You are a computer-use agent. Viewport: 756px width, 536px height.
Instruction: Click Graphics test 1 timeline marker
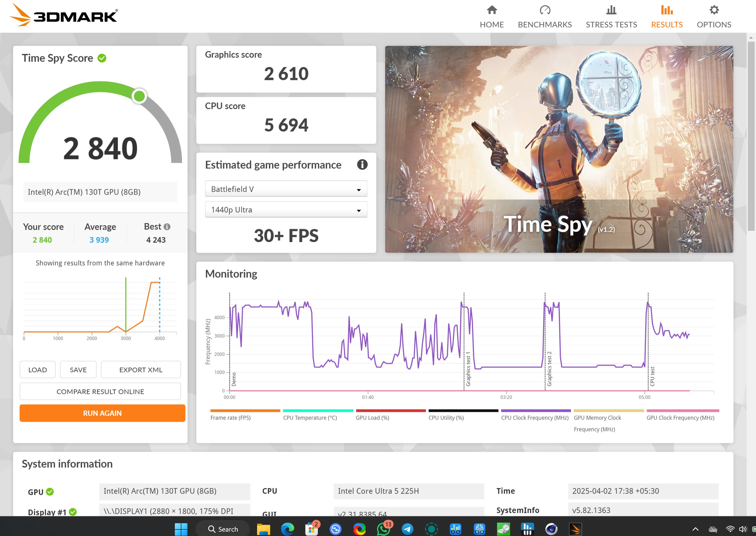(x=468, y=369)
